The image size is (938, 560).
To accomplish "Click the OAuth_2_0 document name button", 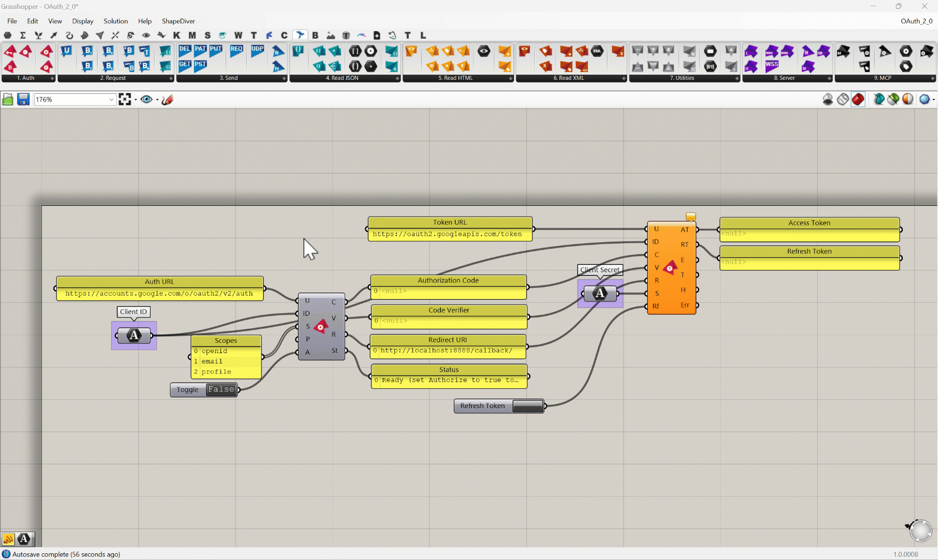I will tap(916, 21).
